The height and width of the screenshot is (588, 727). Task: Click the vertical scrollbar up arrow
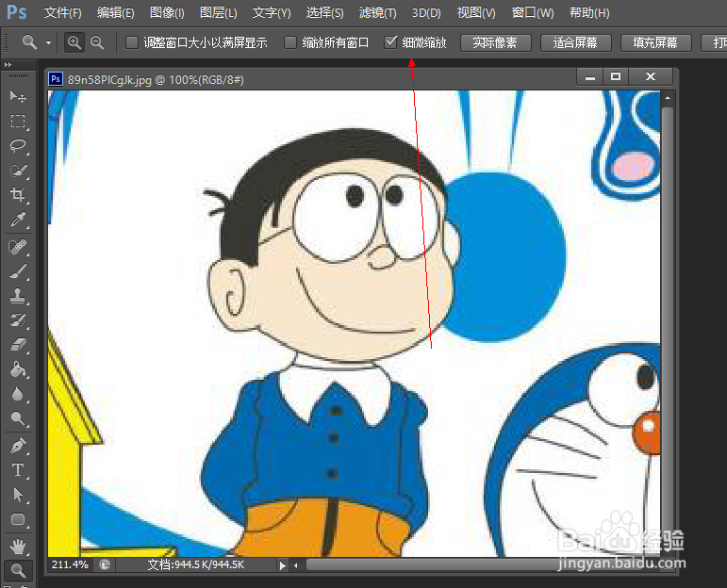[x=668, y=98]
